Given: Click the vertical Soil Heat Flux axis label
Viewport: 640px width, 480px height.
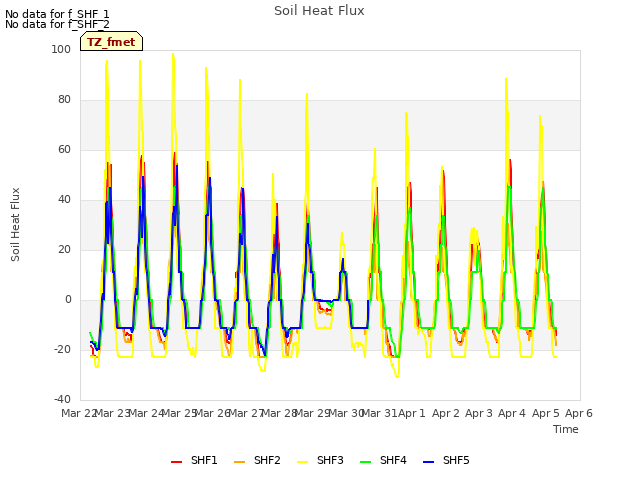Looking at the screenshot, I should tap(16, 224).
